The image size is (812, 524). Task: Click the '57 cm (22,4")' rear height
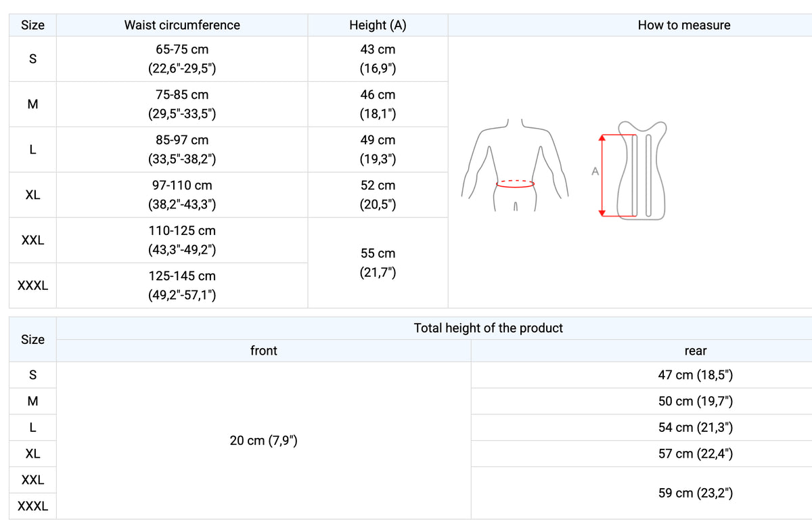(x=696, y=454)
